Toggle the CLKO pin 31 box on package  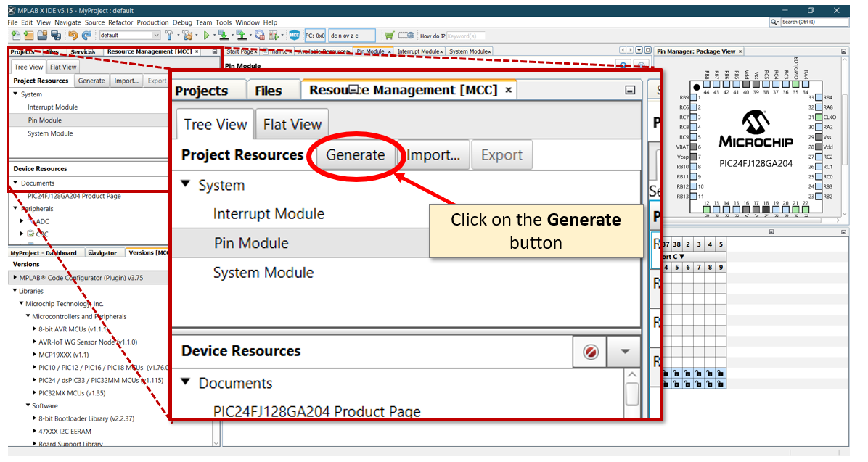pos(819,117)
